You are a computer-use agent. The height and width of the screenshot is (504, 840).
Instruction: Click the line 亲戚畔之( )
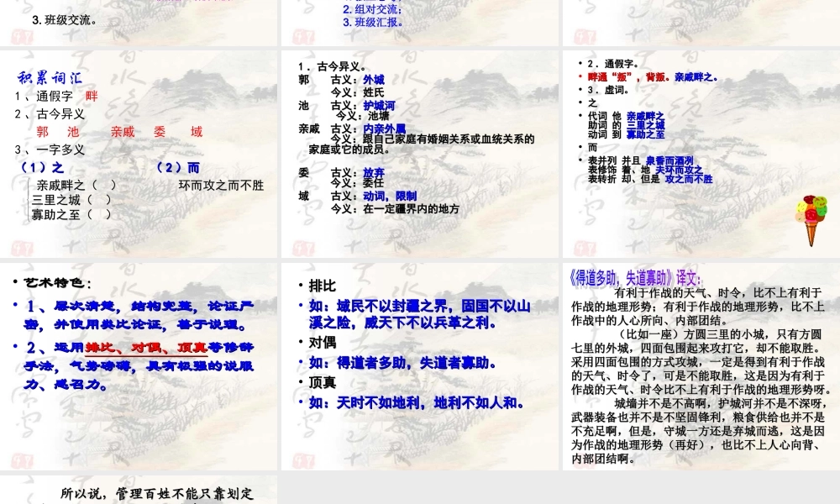(76, 186)
